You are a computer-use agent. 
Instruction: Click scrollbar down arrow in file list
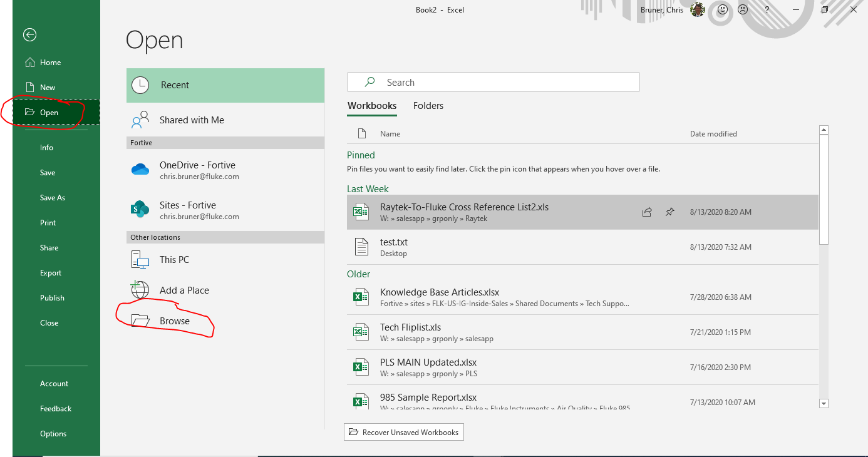click(x=824, y=404)
